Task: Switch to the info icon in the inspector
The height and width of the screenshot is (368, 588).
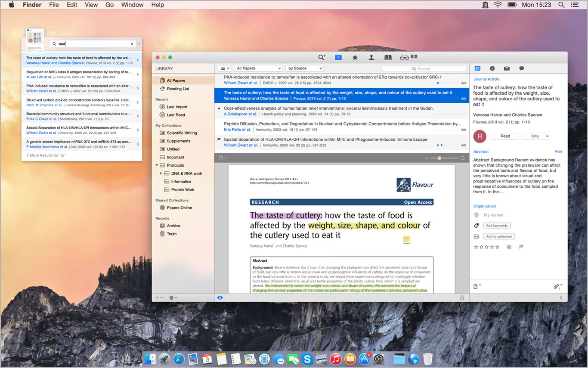Action: pyautogui.click(x=492, y=68)
